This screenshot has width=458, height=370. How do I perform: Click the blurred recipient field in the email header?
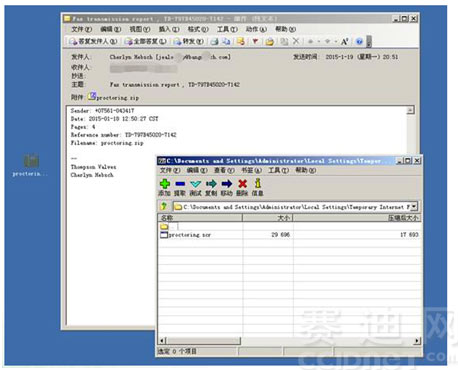tap(143, 69)
